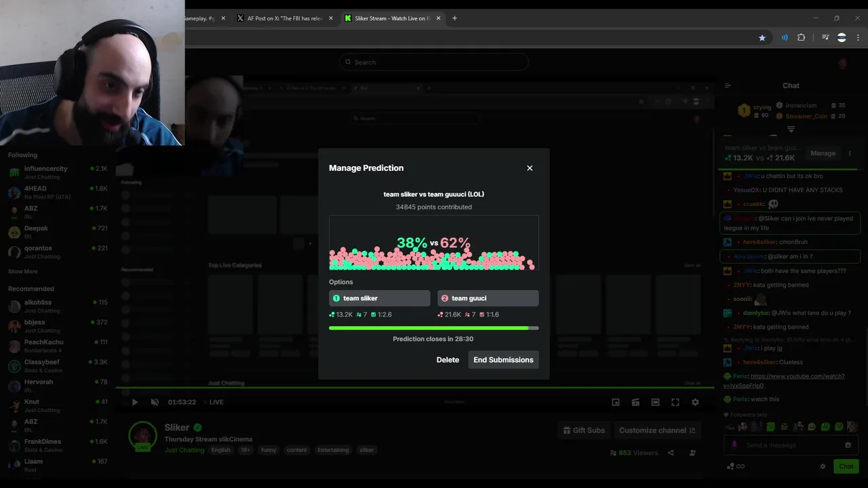Click the funny tag

(269, 450)
